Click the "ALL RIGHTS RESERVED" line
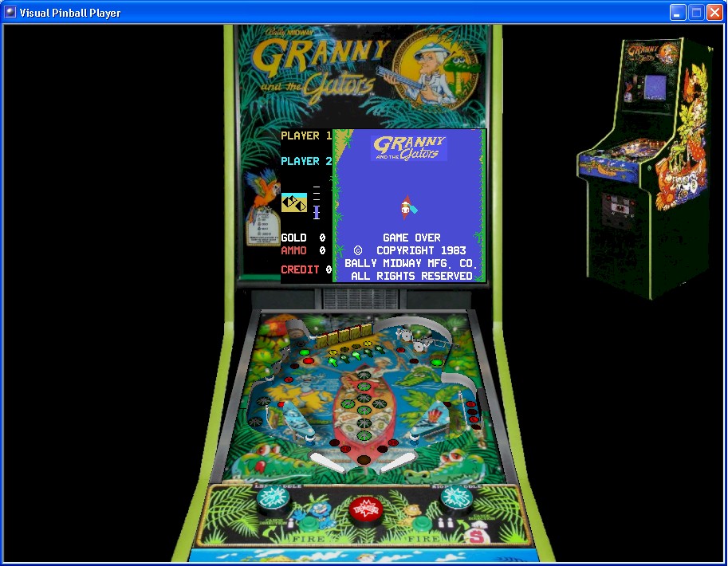 pyautogui.click(x=411, y=276)
